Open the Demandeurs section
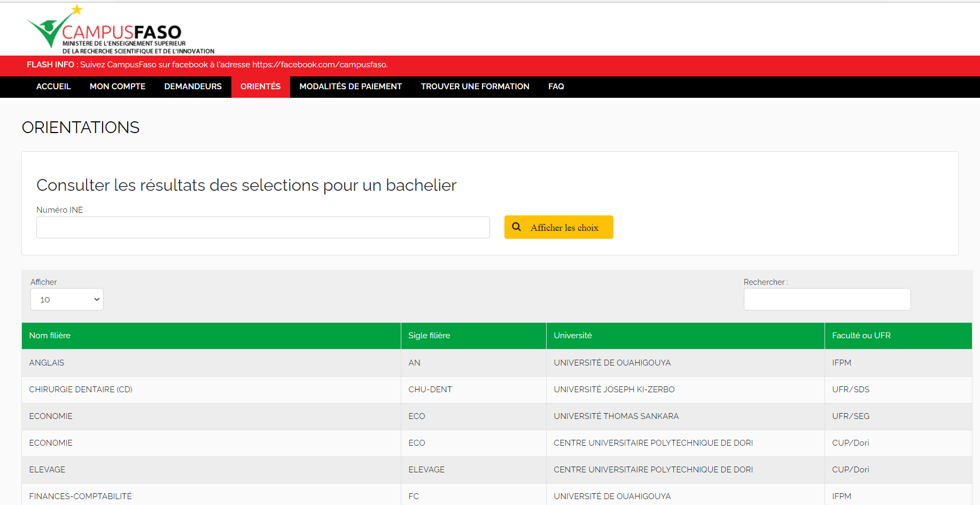 [193, 87]
